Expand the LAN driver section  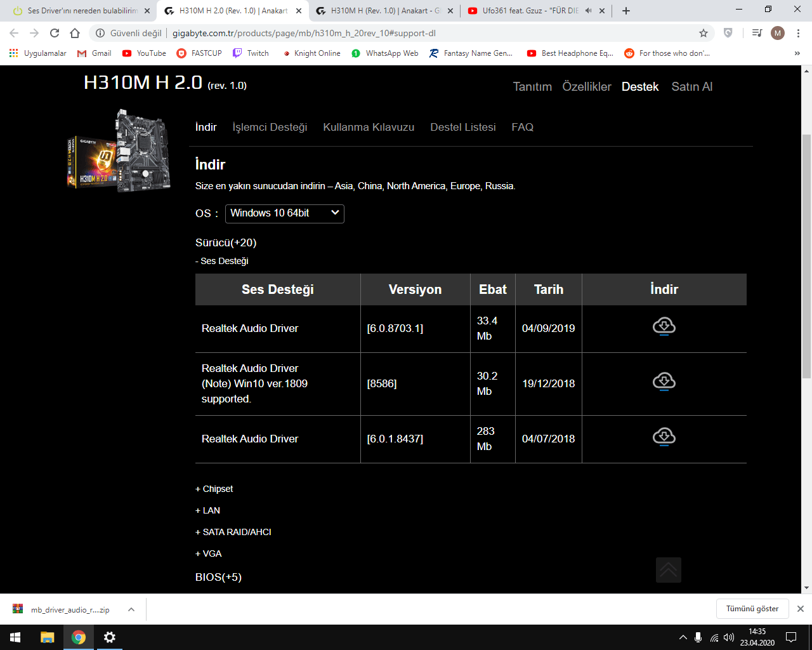(208, 510)
